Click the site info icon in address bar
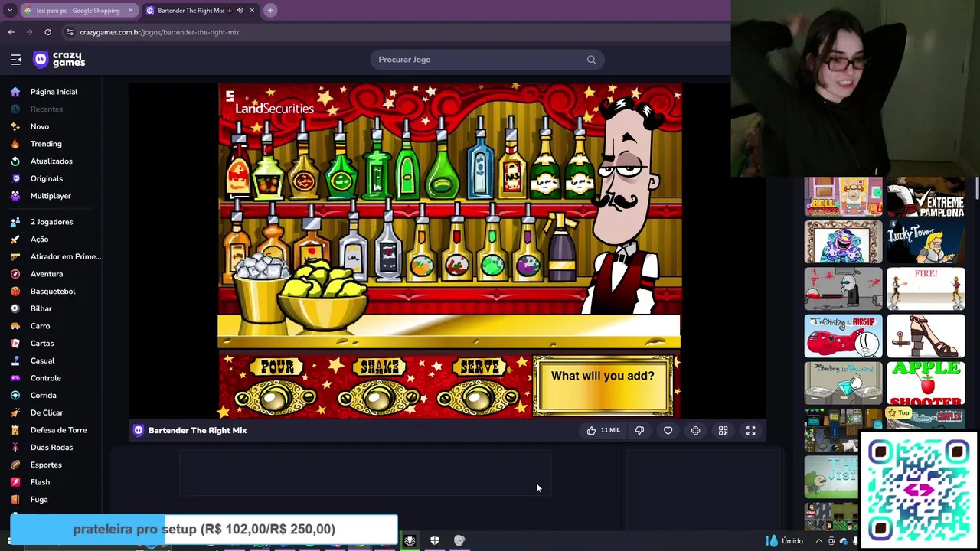The image size is (980, 551). point(70,32)
